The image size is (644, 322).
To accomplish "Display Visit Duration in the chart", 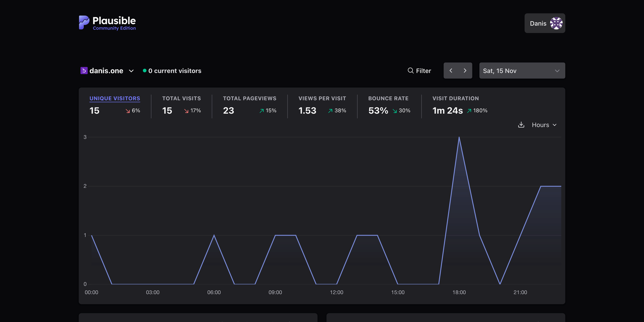I will click(x=455, y=98).
